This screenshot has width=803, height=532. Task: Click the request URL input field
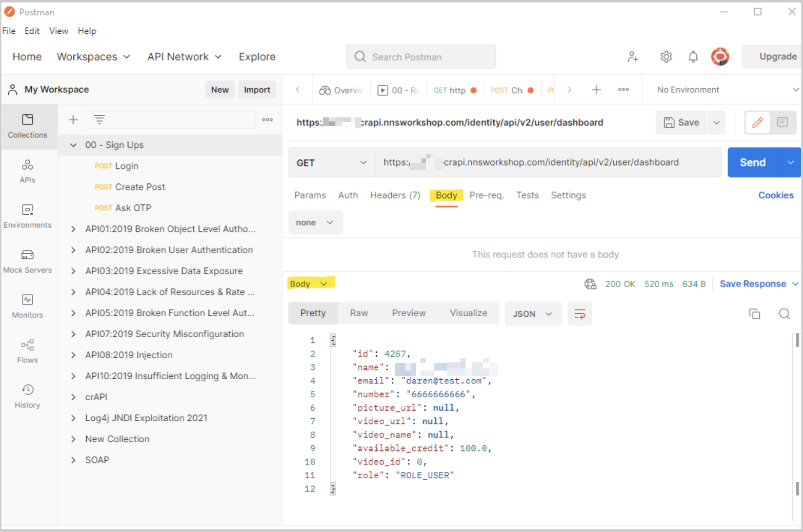coord(548,162)
